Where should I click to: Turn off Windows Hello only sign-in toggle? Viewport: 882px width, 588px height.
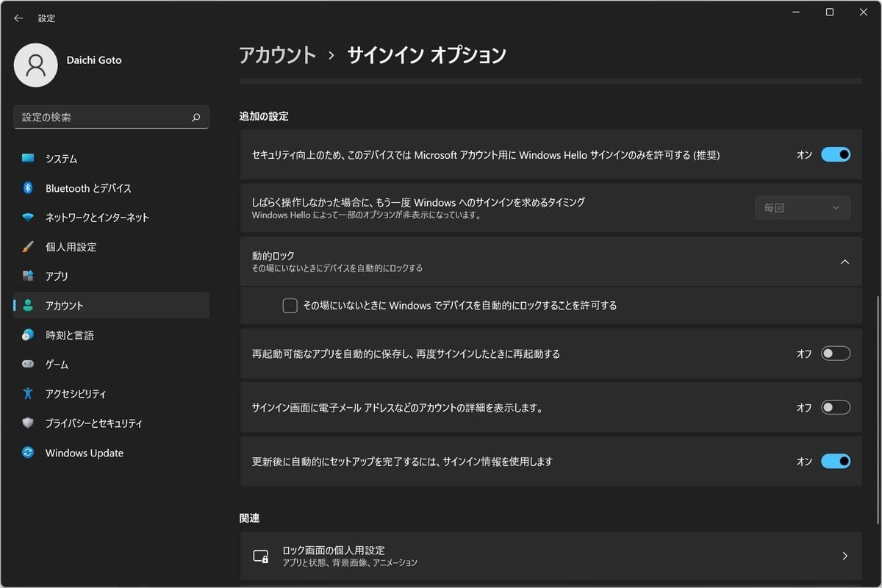pyautogui.click(x=836, y=154)
